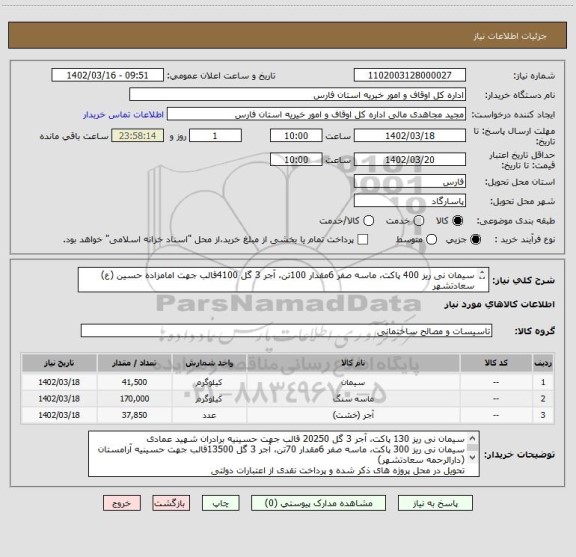The height and width of the screenshot is (557, 576).
Task: Click the چاپ print button
Action: point(221,503)
